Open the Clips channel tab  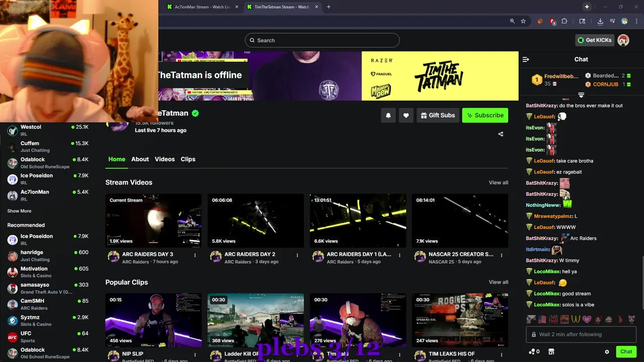coord(188,159)
